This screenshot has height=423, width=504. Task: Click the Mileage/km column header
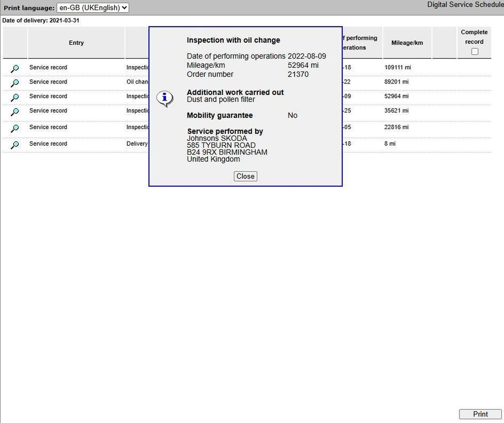[x=407, y=43]
